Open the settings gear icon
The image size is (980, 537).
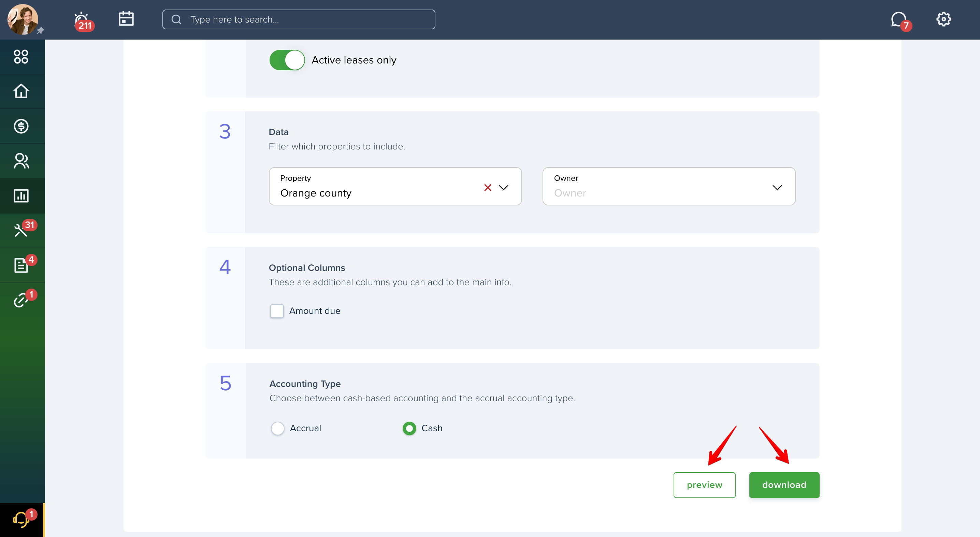(x=943, y=19)
